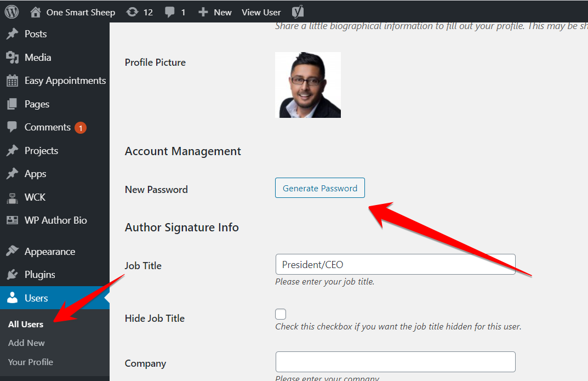Click the WP Author Bio card icon
The height and width of the screenshot is (381, 588).
pos(13,220)
